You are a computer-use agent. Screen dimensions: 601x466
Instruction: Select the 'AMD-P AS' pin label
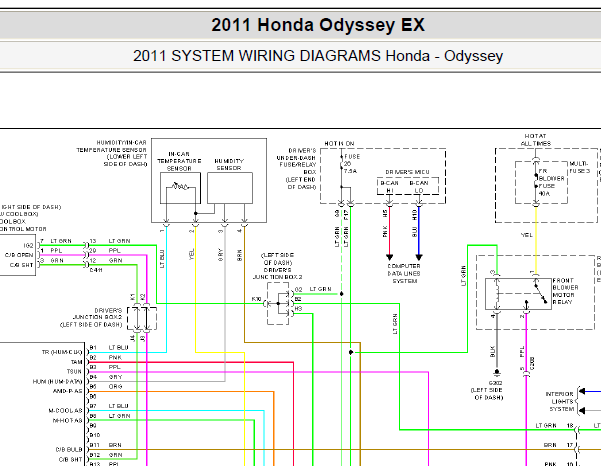(x=67, y=391)
